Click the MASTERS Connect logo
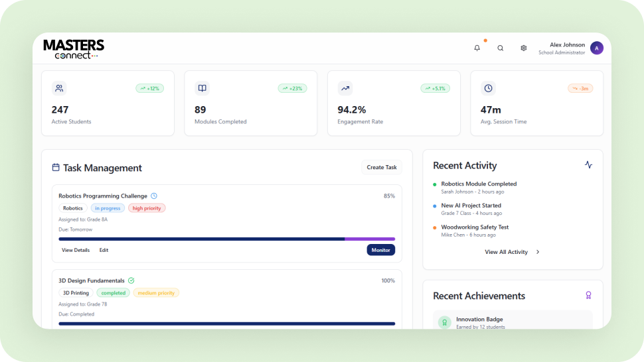644x362 pixels. [74, 48]
